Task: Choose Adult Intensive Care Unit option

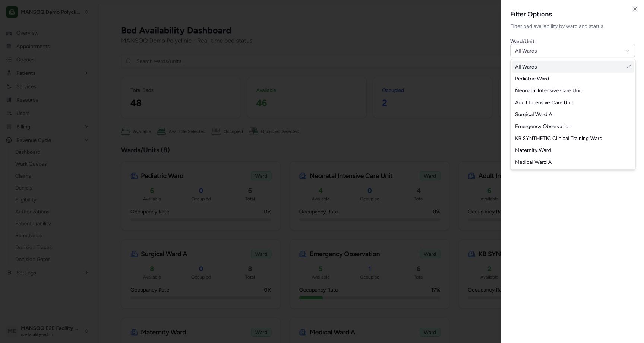Action: [573, 102]
